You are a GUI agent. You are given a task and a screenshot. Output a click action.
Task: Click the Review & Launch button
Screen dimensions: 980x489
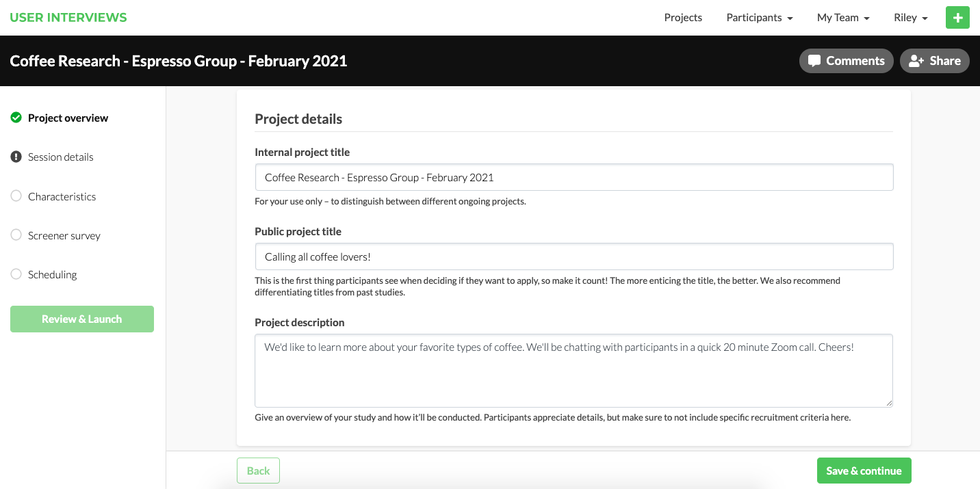tap(82, 319)
